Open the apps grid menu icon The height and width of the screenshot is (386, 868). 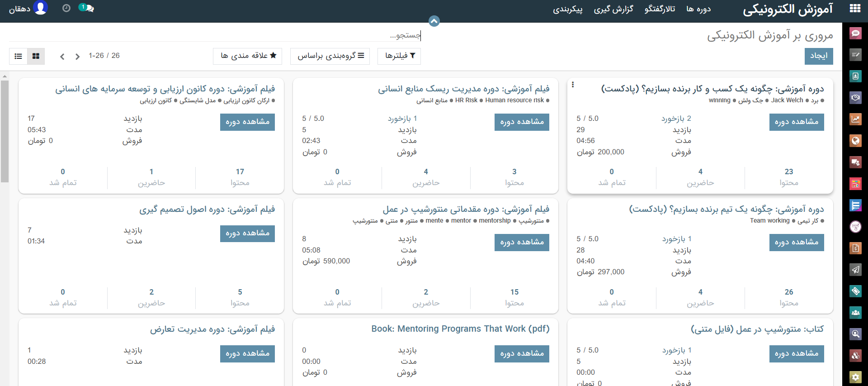(x=855, y=9)
